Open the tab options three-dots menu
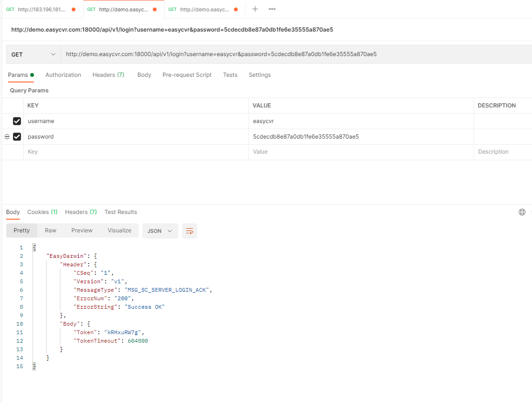The height and width of the screenshot is (403, 532). [272, 9]
